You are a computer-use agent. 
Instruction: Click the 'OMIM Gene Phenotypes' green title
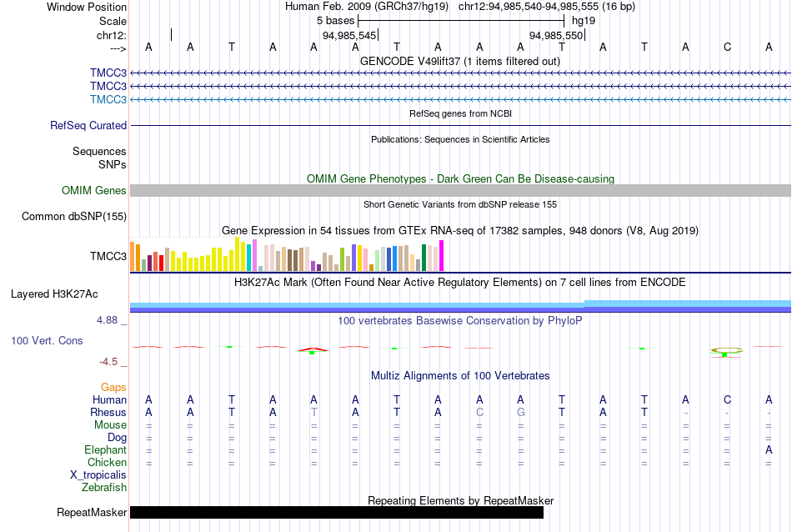(460, 178)
